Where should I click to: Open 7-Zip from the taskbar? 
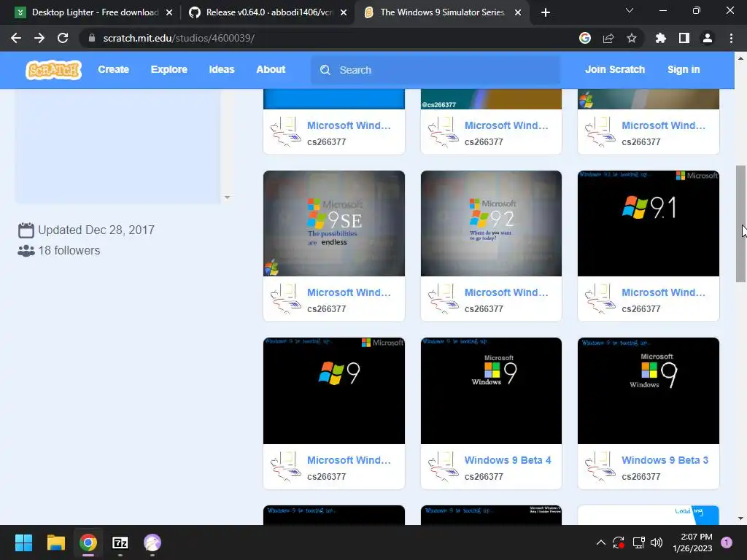[x=120, y=542]
